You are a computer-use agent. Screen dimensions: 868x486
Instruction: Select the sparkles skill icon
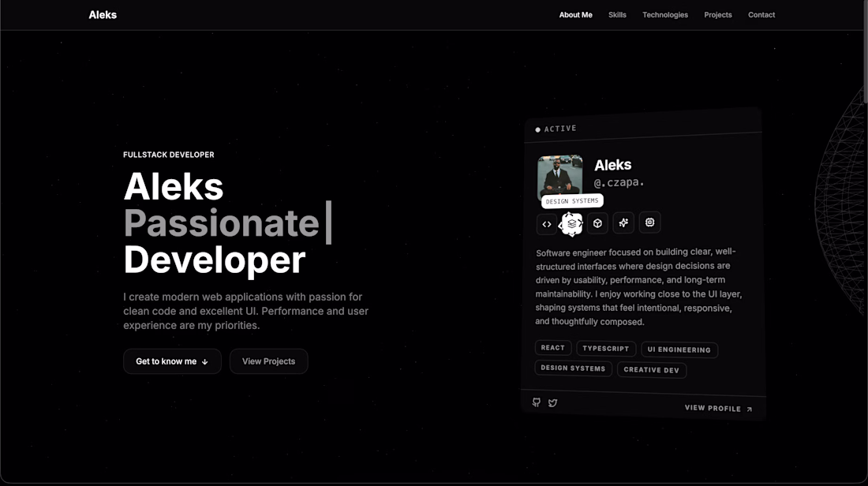[623, 222]
